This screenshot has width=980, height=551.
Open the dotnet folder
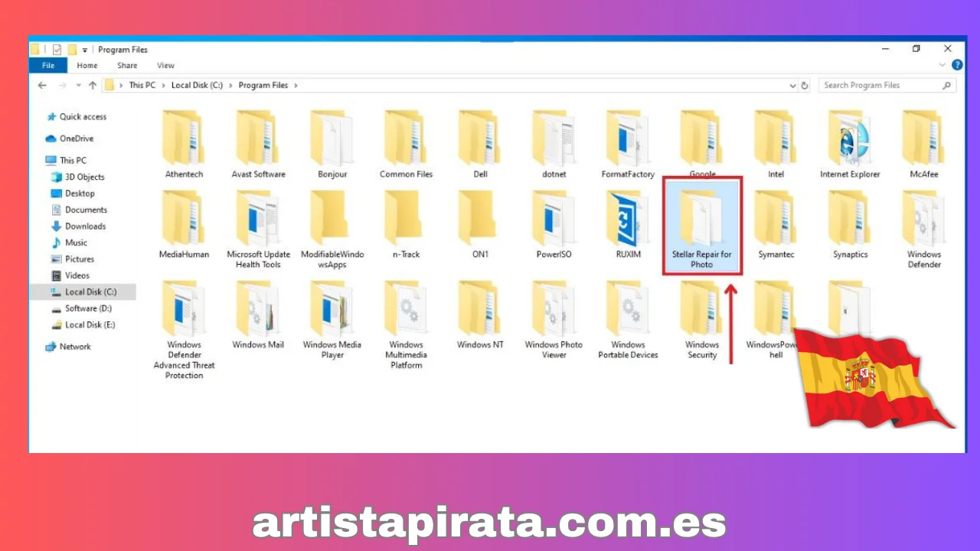[554, 145]
